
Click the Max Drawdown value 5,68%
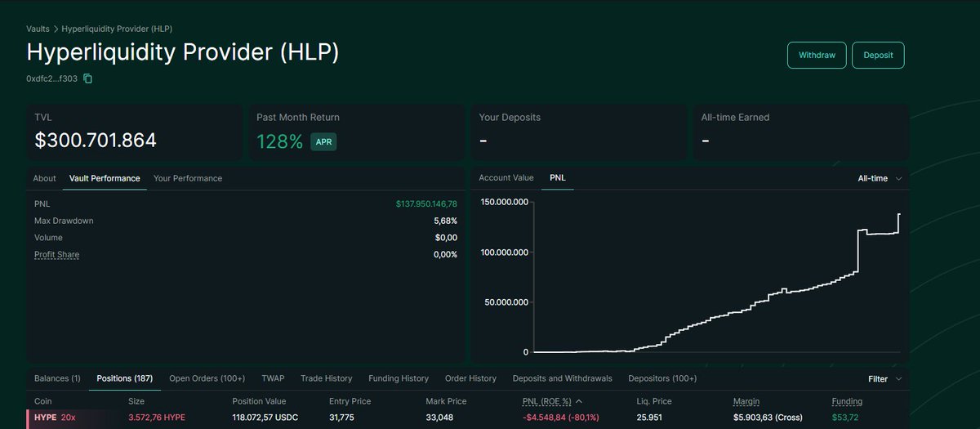tap(445, 221)
